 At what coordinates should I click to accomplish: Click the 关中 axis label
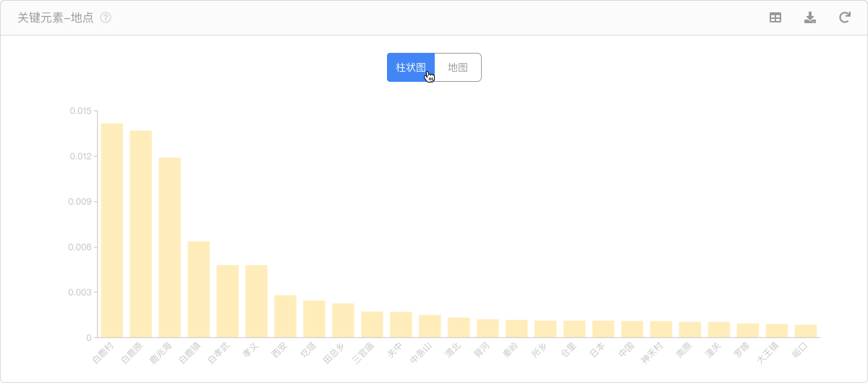tap(393, 351)
